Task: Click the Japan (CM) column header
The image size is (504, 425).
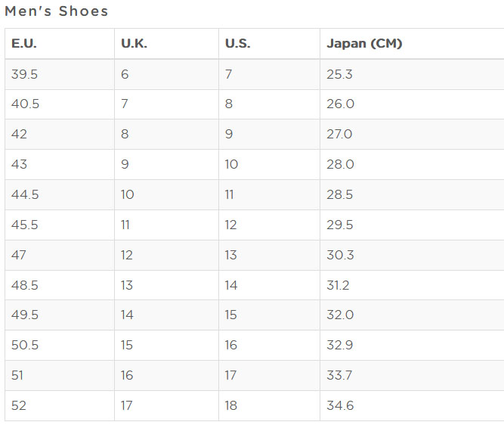Action: tap(364, 44)
